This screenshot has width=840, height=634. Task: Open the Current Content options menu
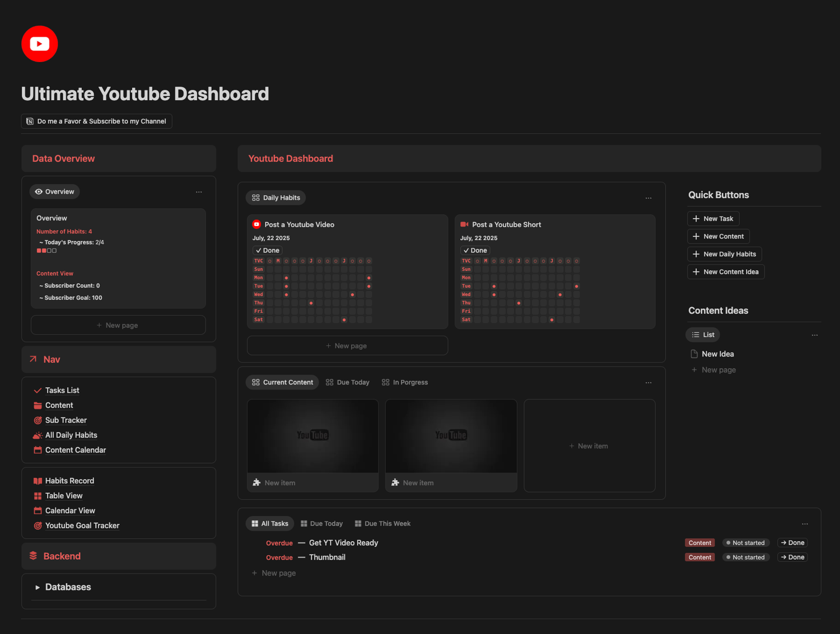[648, 383]
